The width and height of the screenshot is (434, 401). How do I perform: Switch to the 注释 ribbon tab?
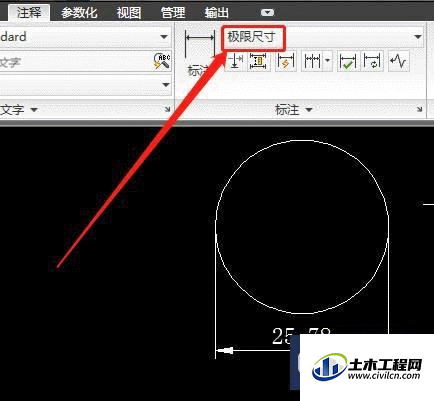pos(29,13)
